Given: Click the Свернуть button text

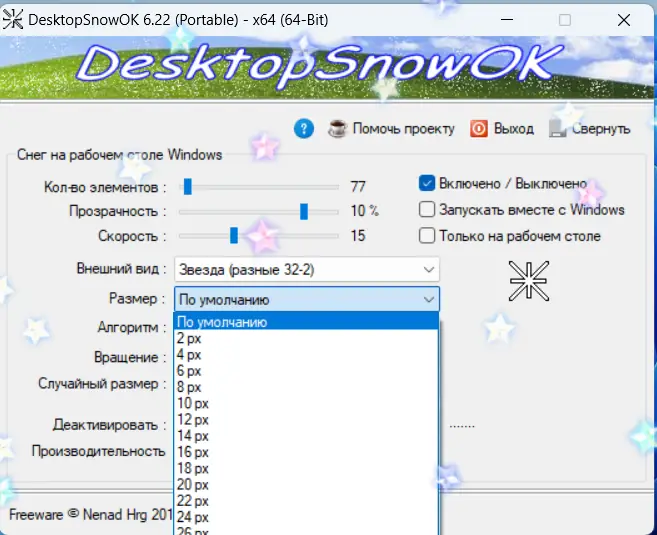Looking at the screenshot, I should pos(601,129).
